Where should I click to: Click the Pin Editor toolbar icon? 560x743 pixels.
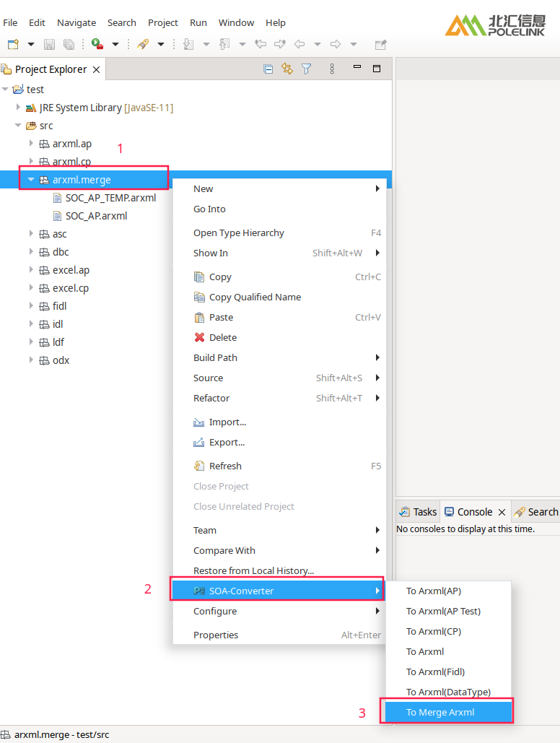380,45
